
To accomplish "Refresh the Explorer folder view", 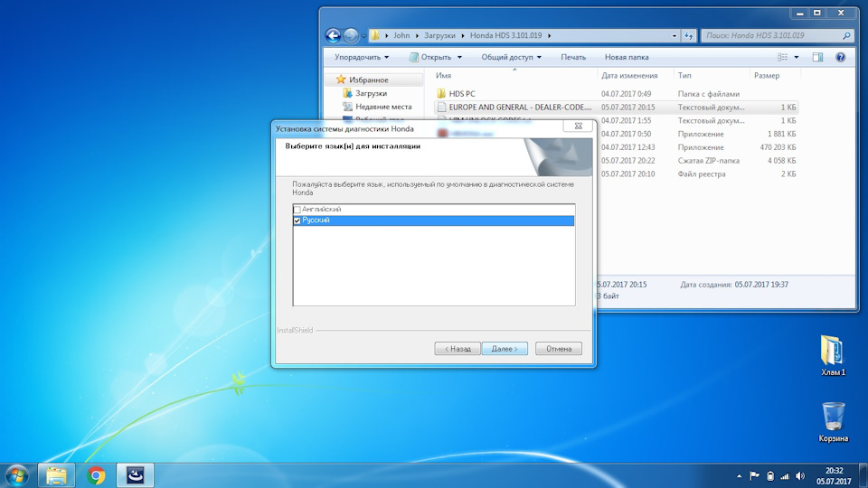I will pos(689,35).
